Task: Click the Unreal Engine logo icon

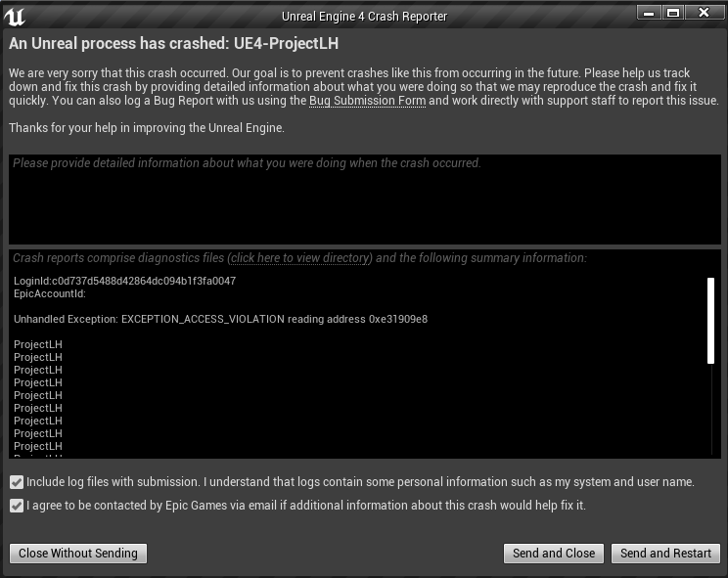Action: [15, 15]
